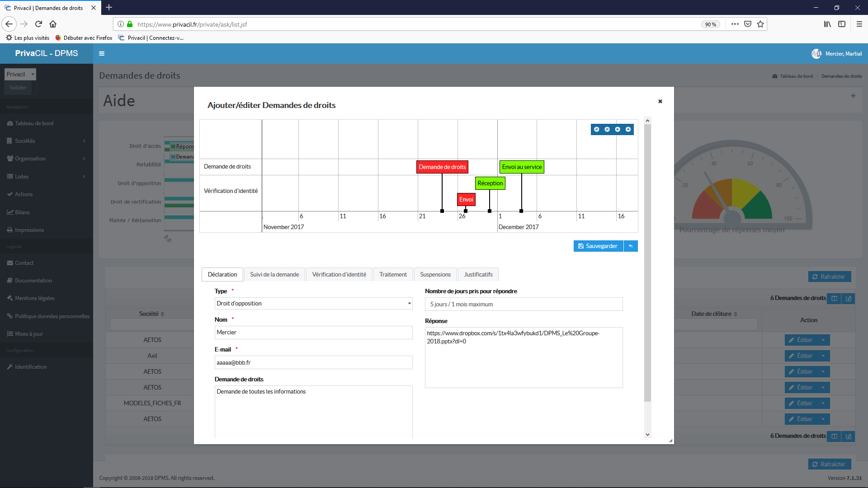This screenshot has width=868, height=488.
Task: Select the 'Suspensions' tab
Action: tap(435, 273)
